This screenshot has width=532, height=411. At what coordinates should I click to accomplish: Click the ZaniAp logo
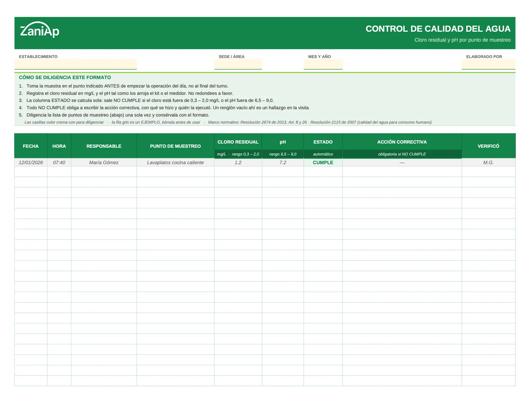[x=40, y=30]
